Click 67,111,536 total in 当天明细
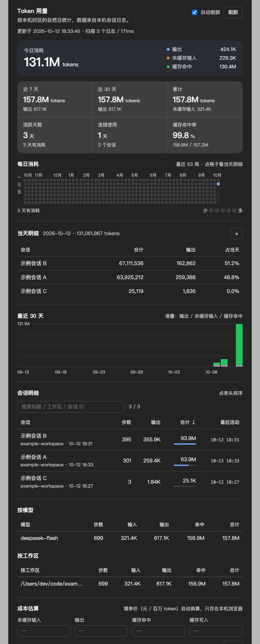Viewport: 260px width, 644px height. tap(131, 263)
